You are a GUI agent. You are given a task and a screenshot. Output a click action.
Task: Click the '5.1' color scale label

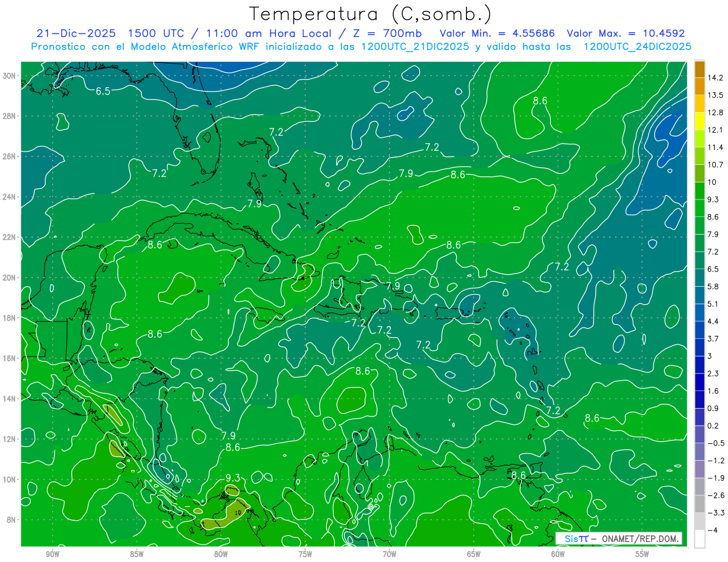tap(713, 304)
